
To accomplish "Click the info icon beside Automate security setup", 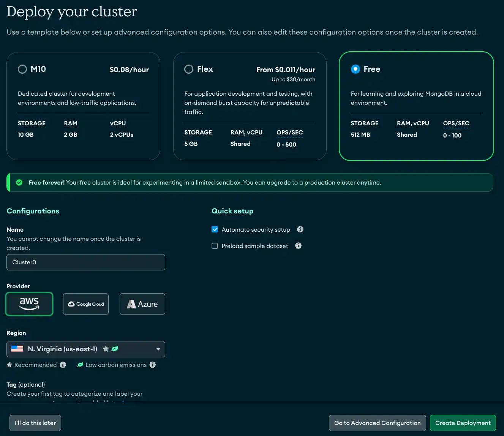I will click(300, 229).
